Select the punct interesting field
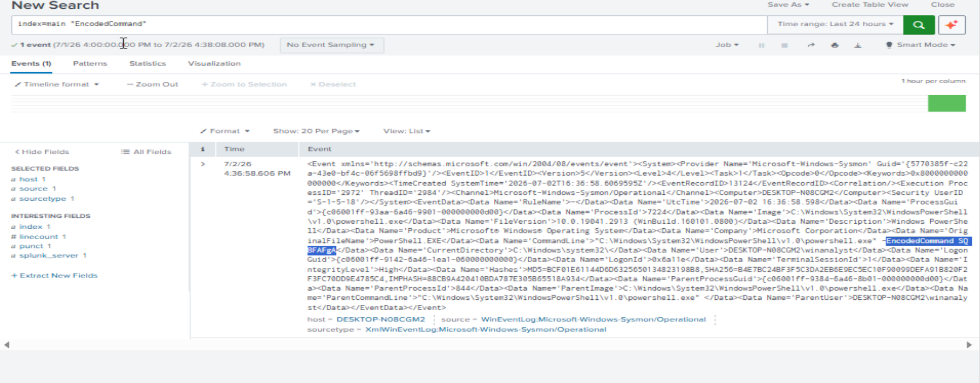The image size is (980, 383). tap(31, 246)
